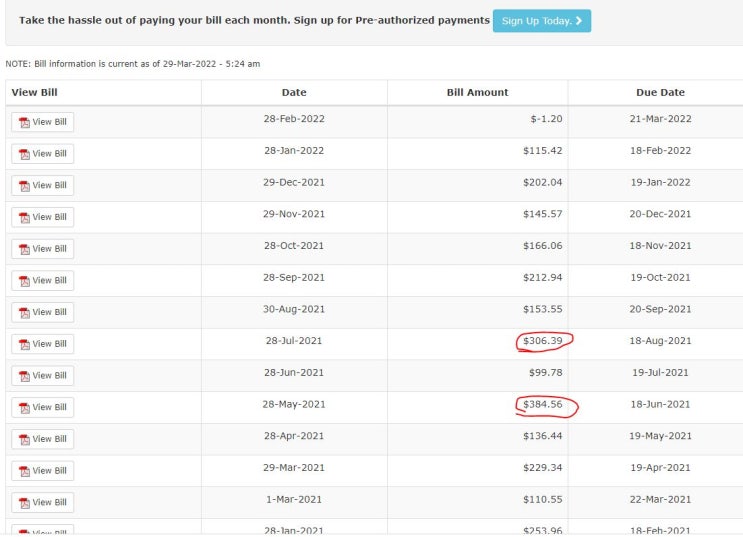The image size is (743, 537).
Task: Open View Bill for 29-Mar-2021
Action: point(43,471)
